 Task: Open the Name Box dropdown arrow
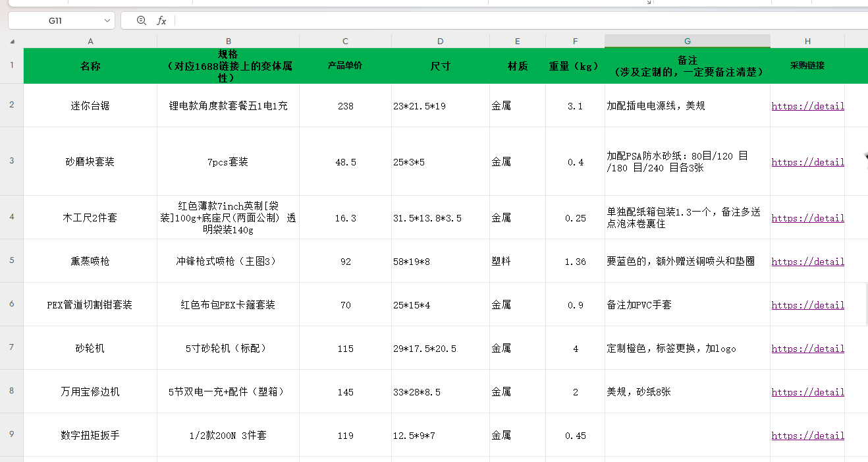105,20
